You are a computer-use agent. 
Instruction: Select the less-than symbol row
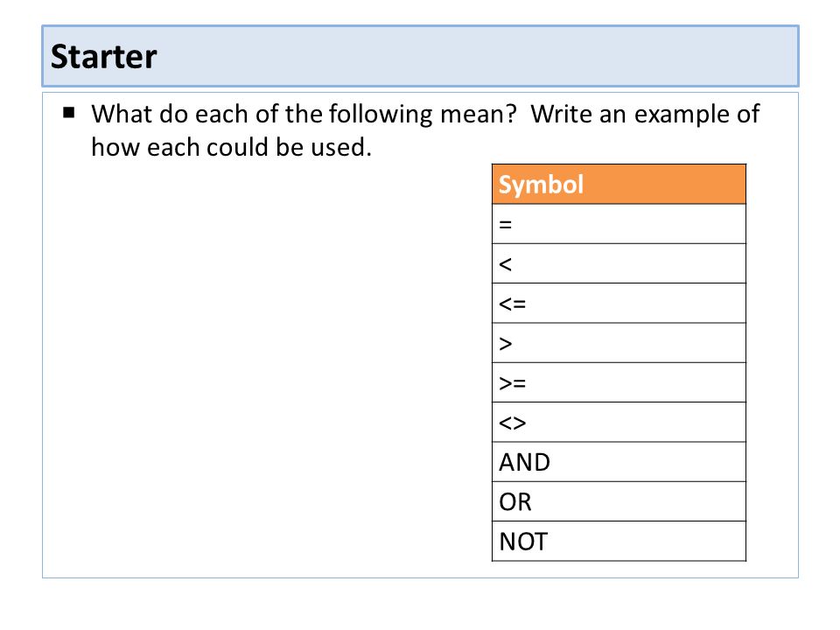619,263
